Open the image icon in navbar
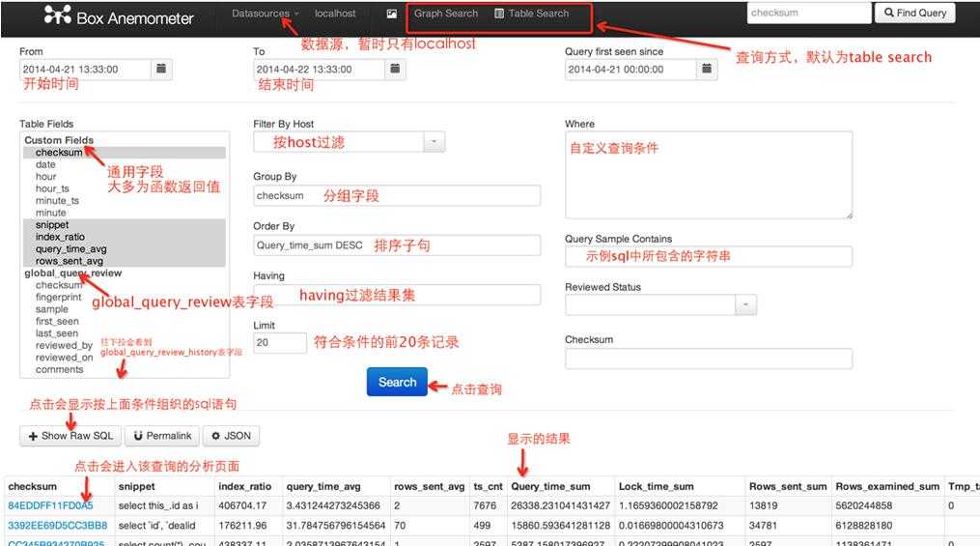The height and width of the screenshot is (546, 980). point(392,14)
